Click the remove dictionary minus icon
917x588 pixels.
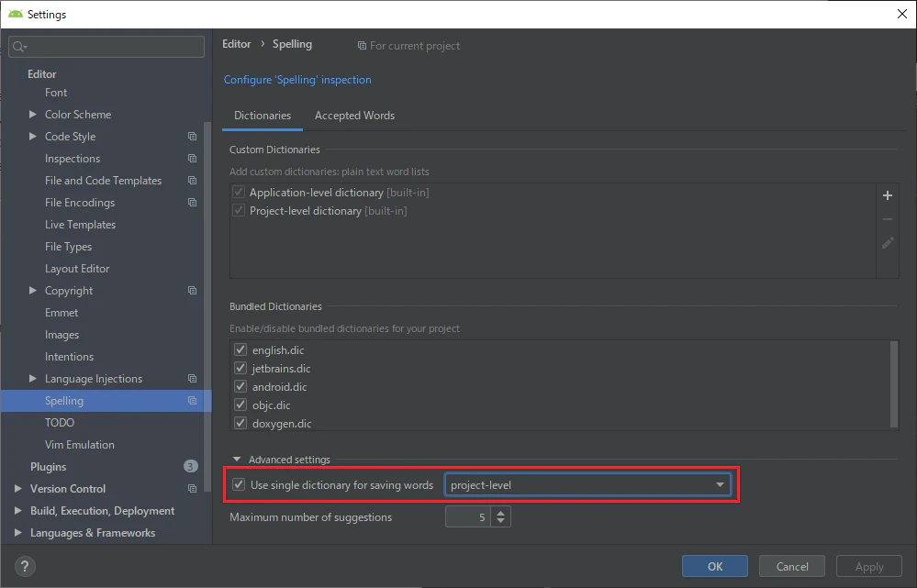888,219
